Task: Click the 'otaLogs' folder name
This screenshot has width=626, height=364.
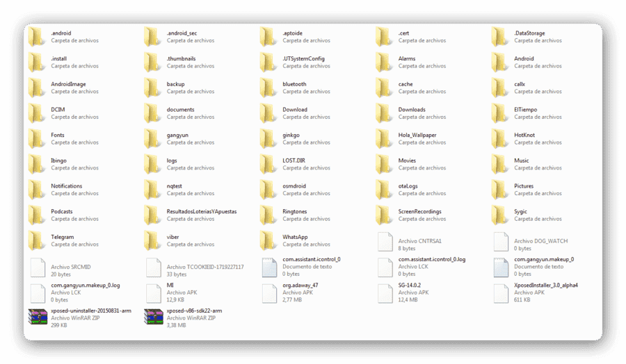Action: [408, 187]
